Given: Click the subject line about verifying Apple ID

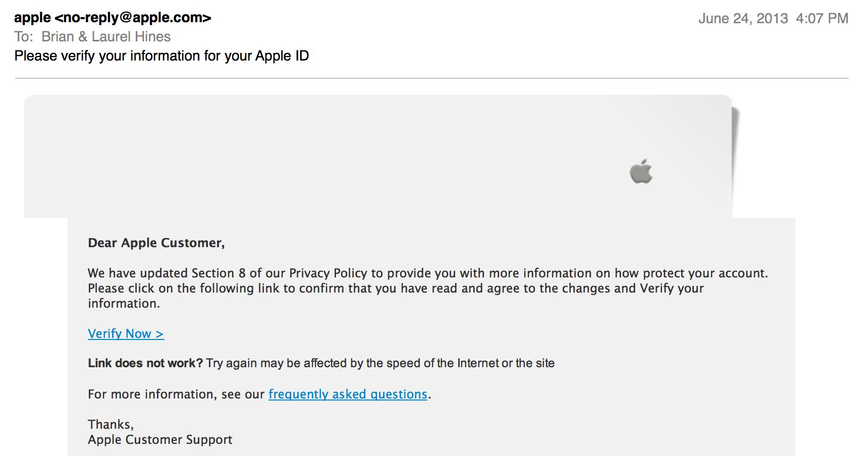Looking at the screenshot, I should coord(161,56).
